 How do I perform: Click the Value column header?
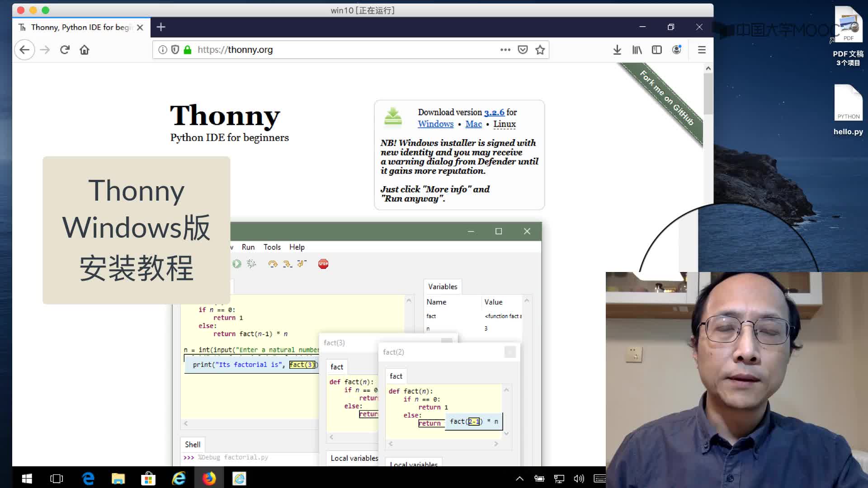[493, 302]
